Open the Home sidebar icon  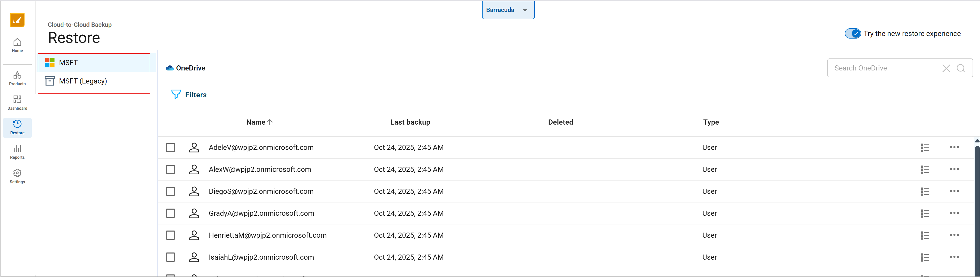coord(17,45)
